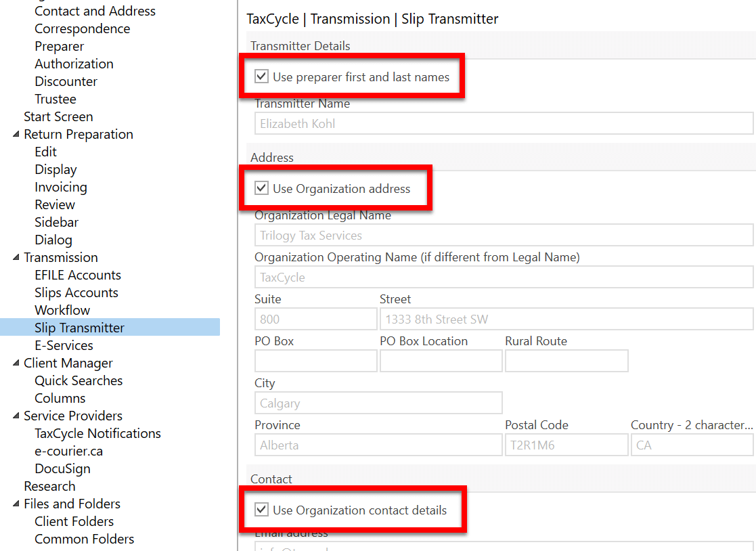Image resolution: width=756 pixels, height=551 pixels.
Task: Select Dialog options
Action: tap(53, 240)
